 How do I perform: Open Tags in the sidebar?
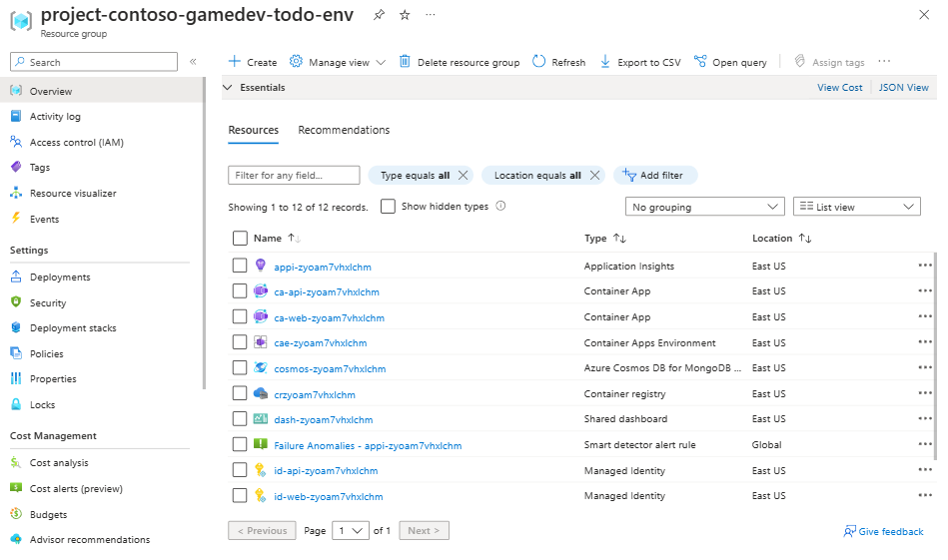(40, 168)
